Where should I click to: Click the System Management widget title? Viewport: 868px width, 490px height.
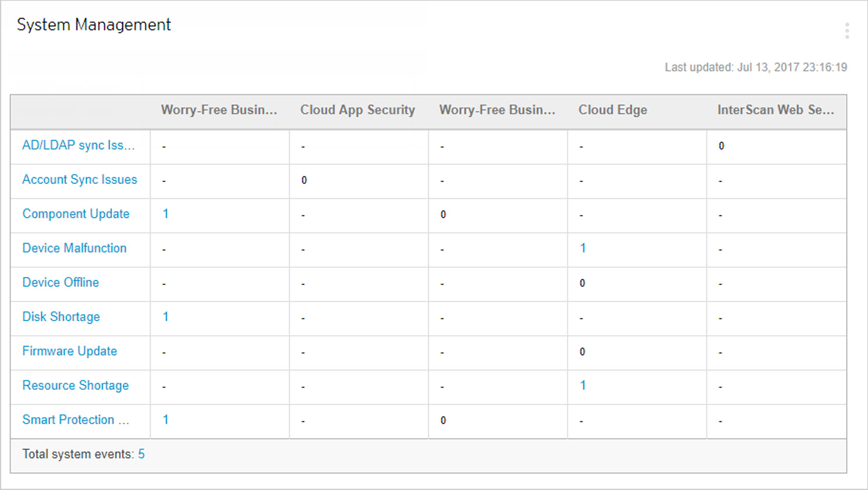[x=94, y=25]
